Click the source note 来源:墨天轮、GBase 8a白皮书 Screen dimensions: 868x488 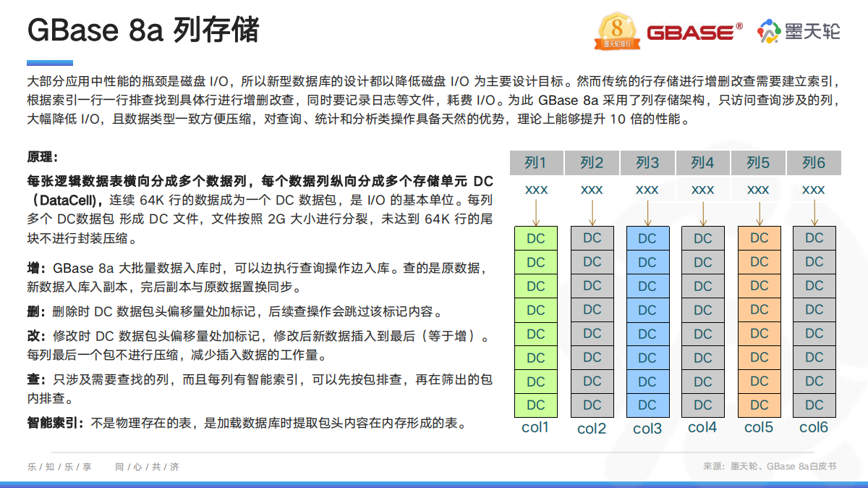(770, 467)
